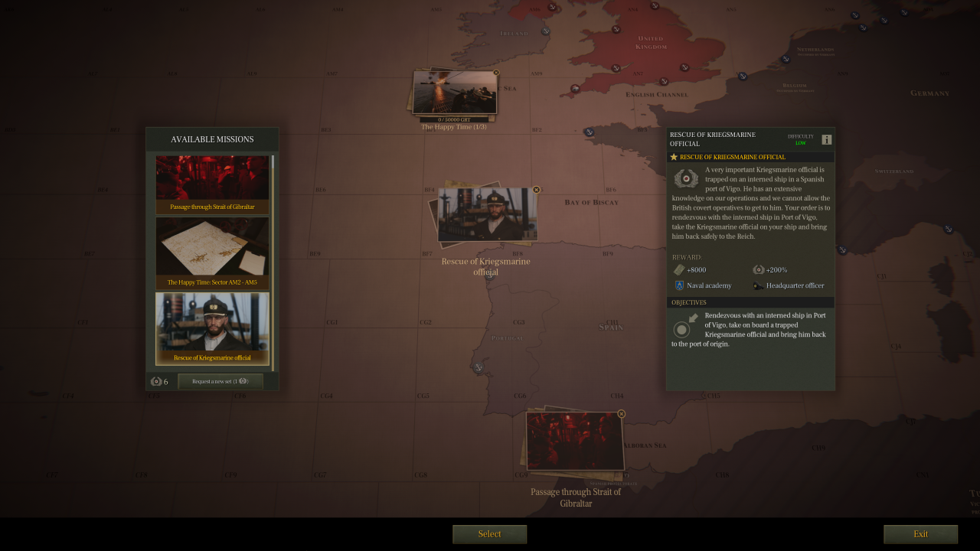The height and width of the screenshot is (551, 980).
Task: Close the Happy Time mission card on map
Action: pyautogui.click(x=496, y=73)
